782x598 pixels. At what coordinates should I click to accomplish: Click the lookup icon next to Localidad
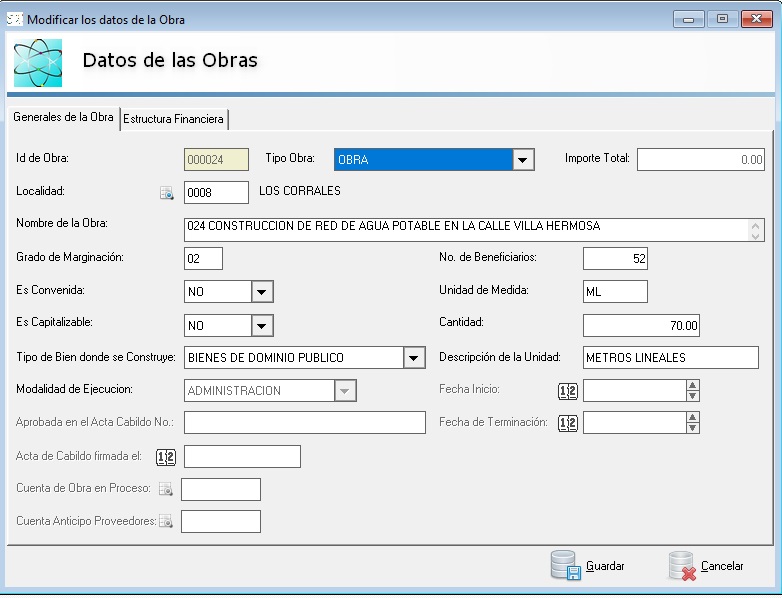(x=167, y=193)
